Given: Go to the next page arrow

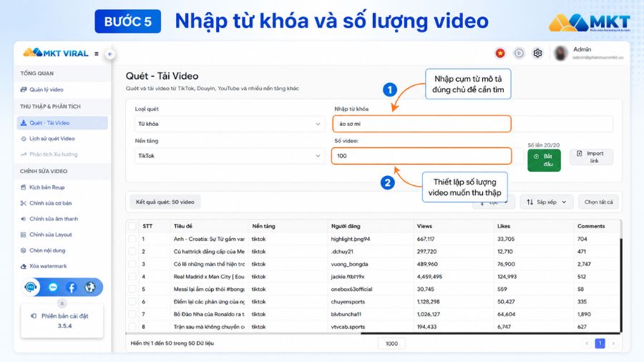Looking at the screenshot, I should click(x=613, y=343).
